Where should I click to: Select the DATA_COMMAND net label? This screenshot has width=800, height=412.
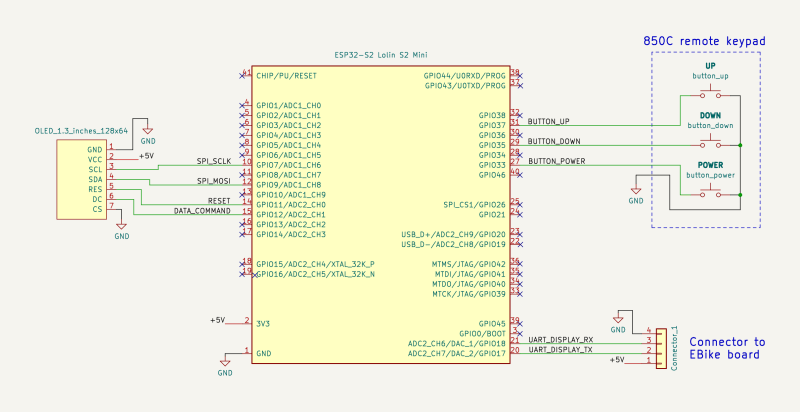coord(202,211)
